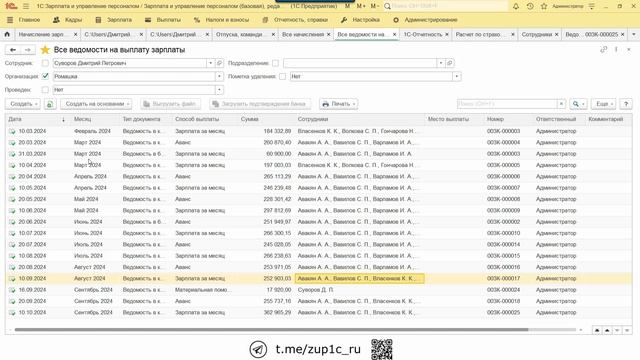Image resolution: width=640 pixels, height=360 pixels.
Task: Open the Home page tab icon
Action: tap(7, 35)
